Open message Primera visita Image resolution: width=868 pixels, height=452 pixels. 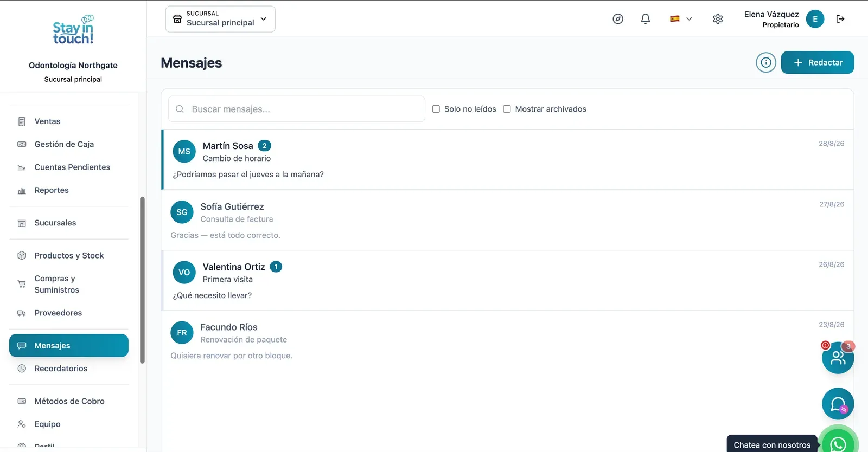(x=507, y=280)
